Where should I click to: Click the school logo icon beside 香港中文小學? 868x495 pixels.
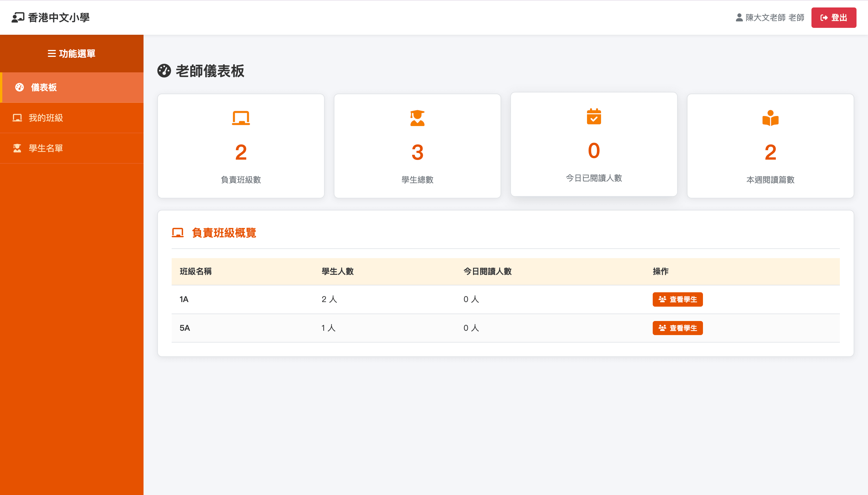pos(18,18)
